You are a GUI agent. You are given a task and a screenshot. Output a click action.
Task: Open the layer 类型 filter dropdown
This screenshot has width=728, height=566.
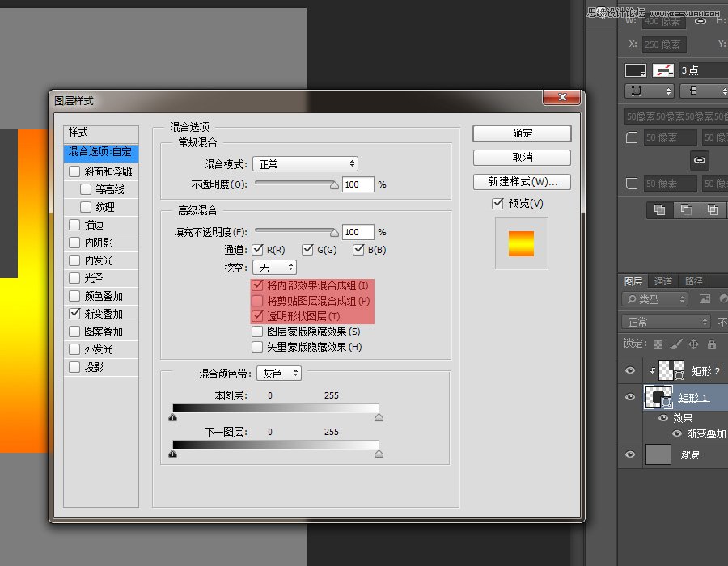655,299
